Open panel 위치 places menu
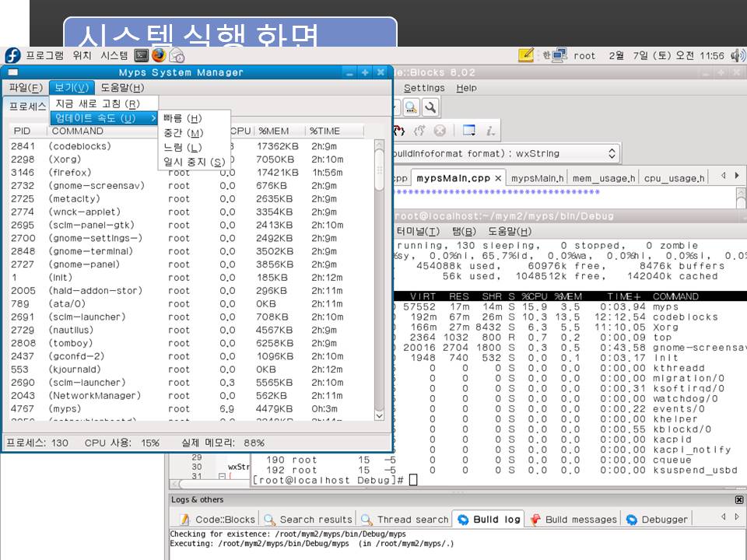Viewport: 747px width, 560px height. tap(82, 56)
